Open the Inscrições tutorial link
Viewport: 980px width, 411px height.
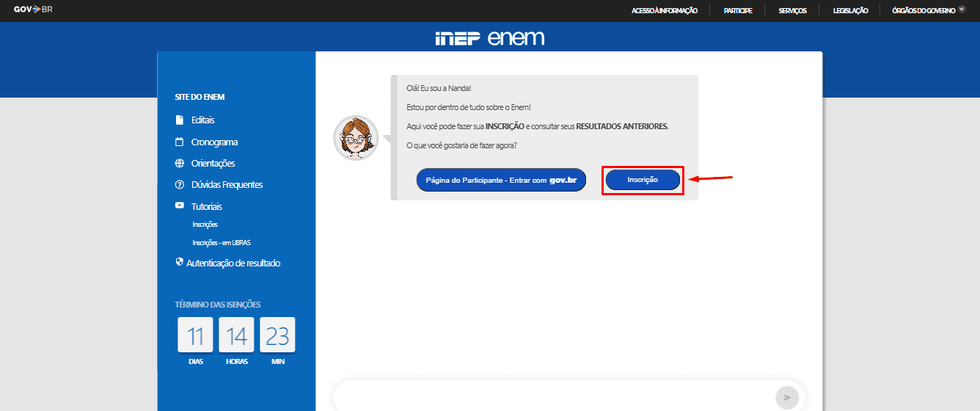(x=205, y=225)
